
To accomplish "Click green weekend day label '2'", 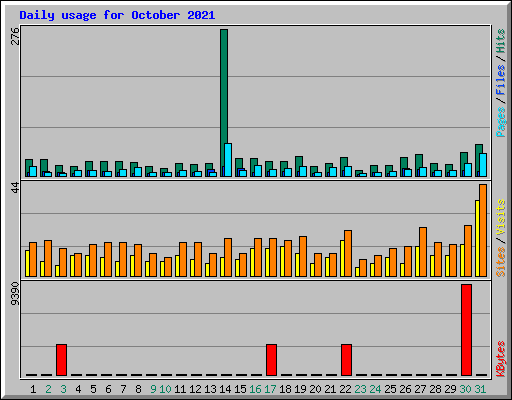I will [48, 389].
